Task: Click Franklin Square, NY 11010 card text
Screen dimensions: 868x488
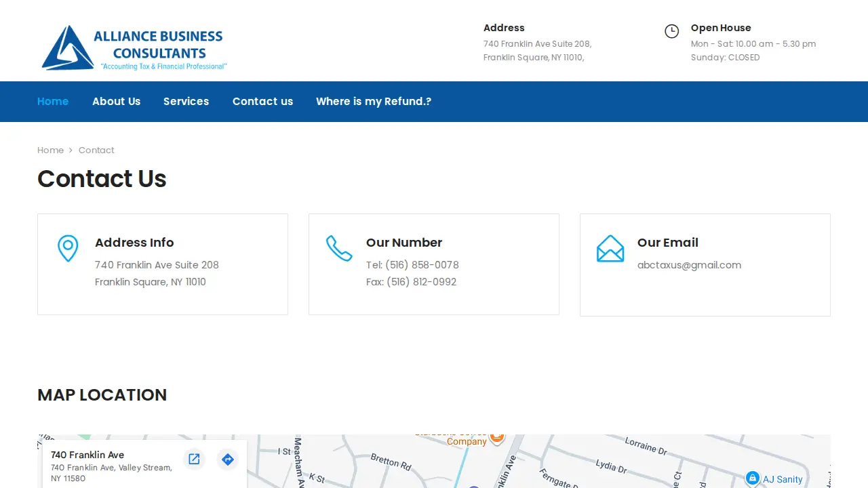Action: (x=151, y=282)
